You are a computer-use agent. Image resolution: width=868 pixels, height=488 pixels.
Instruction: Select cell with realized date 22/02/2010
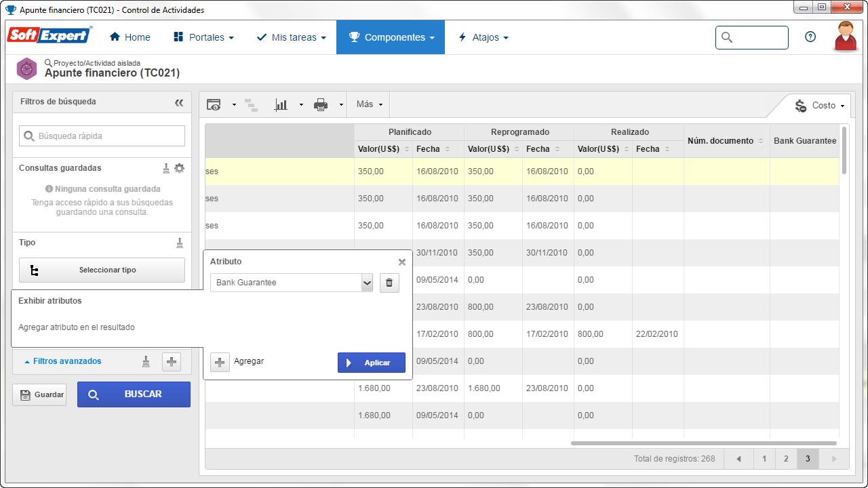(x=658, y=334)
